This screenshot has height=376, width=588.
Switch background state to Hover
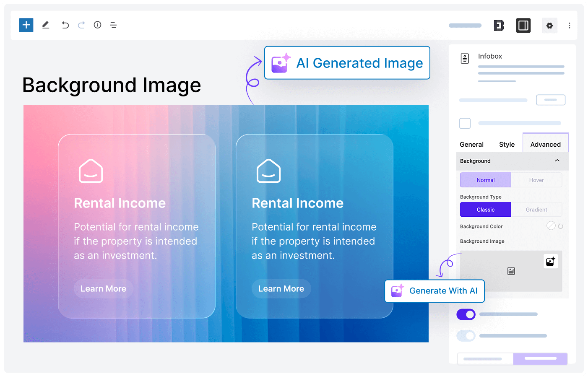536,180
